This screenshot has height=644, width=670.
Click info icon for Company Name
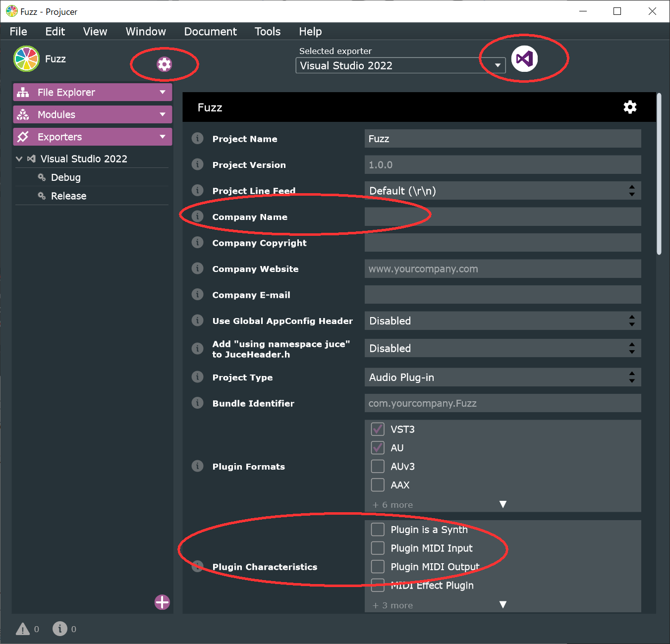coord(197,216)
